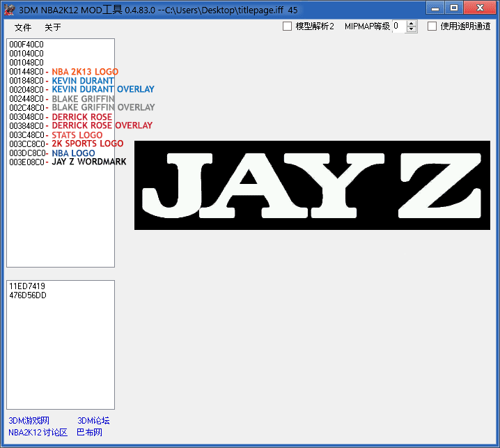This screenshot has height=448, width=500.
Task: Select entry 003048C0 DERRICK ROSE
Action: point(61,117)
